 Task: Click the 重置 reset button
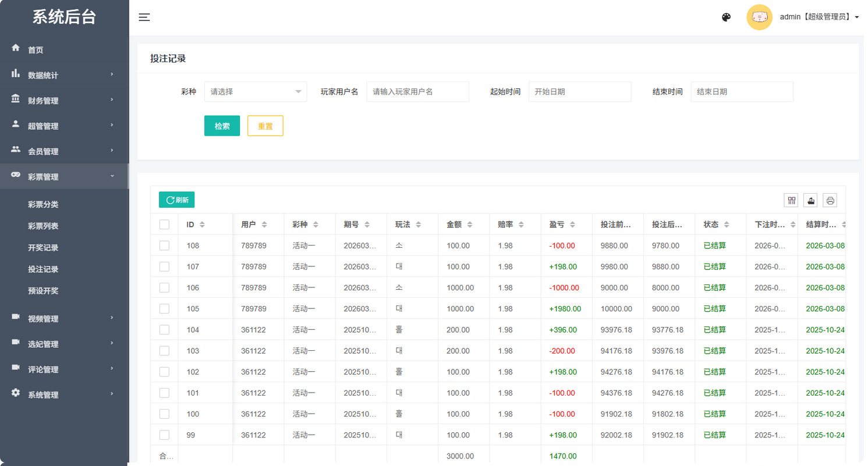click(x=265, y=126)
